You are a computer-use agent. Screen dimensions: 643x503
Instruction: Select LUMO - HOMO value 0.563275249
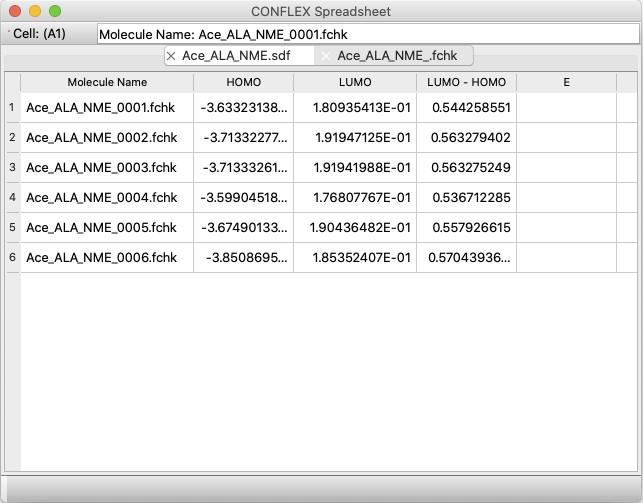(466, 168)
